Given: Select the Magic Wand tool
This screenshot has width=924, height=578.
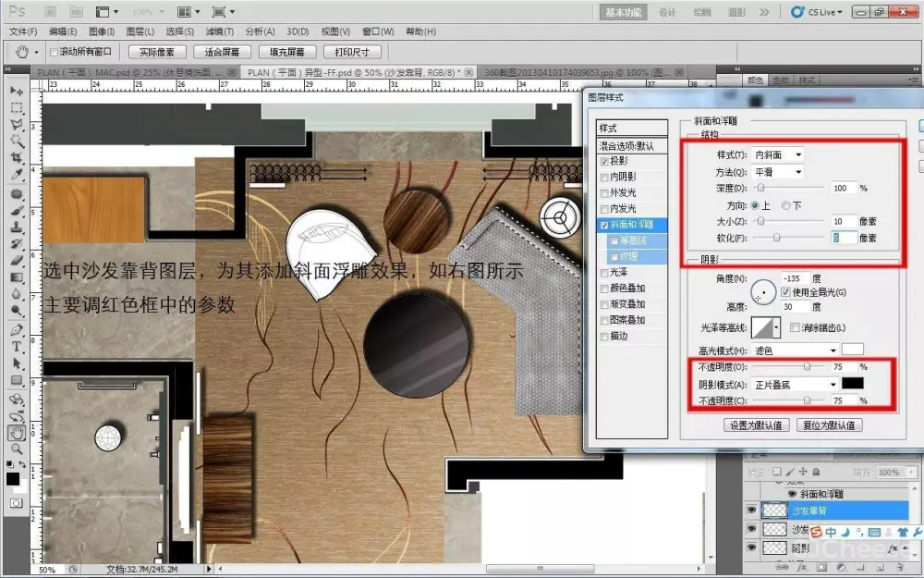Looking at the screenshot, I should click(17, 141).
